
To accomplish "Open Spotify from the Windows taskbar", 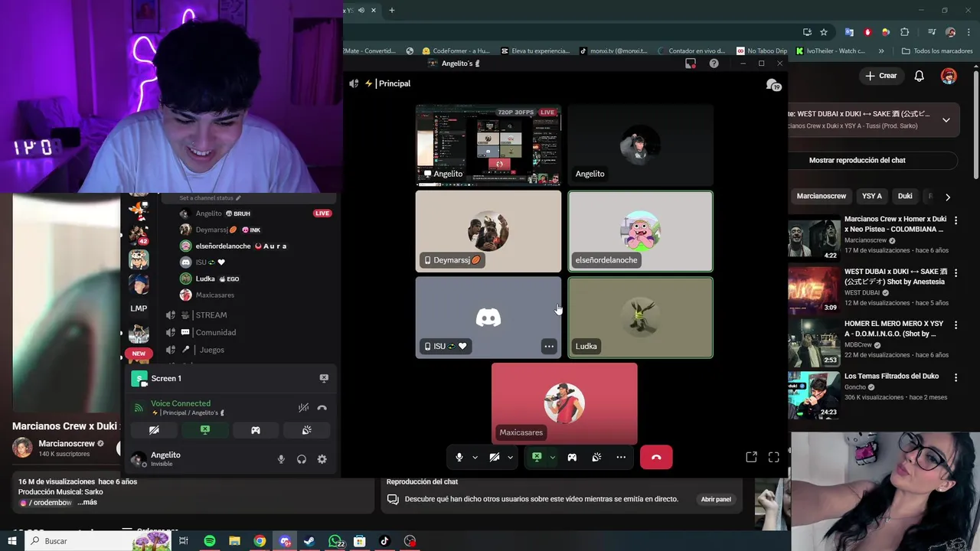I will pos(210,541).
